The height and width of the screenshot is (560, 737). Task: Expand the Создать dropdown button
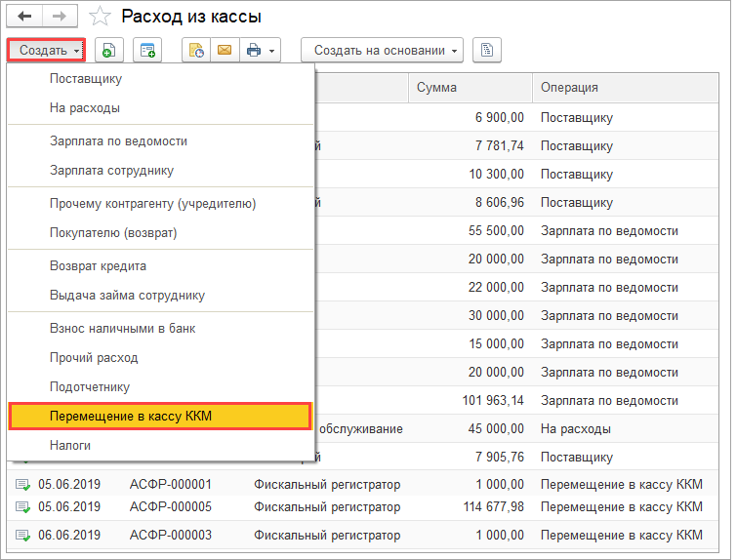(x=46, y=50)
